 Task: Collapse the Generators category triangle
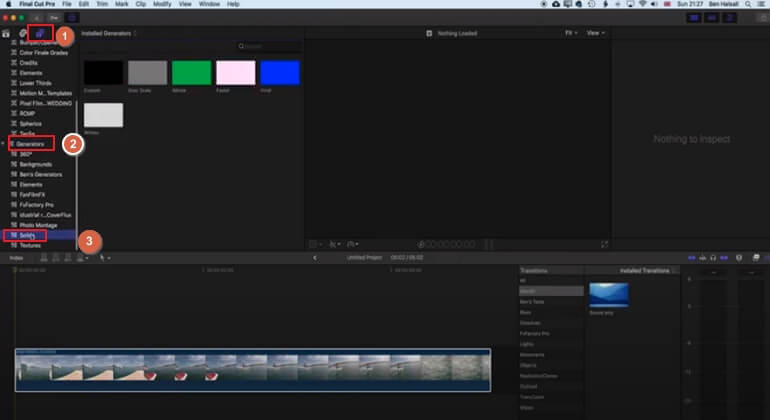[x=4, y=144]
